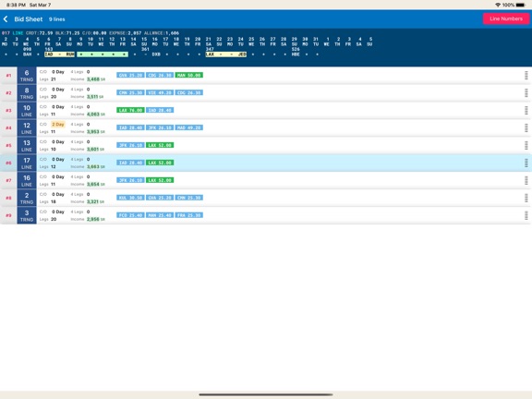Click the rank label #1
Screen dimensions: 532x399
8,76
